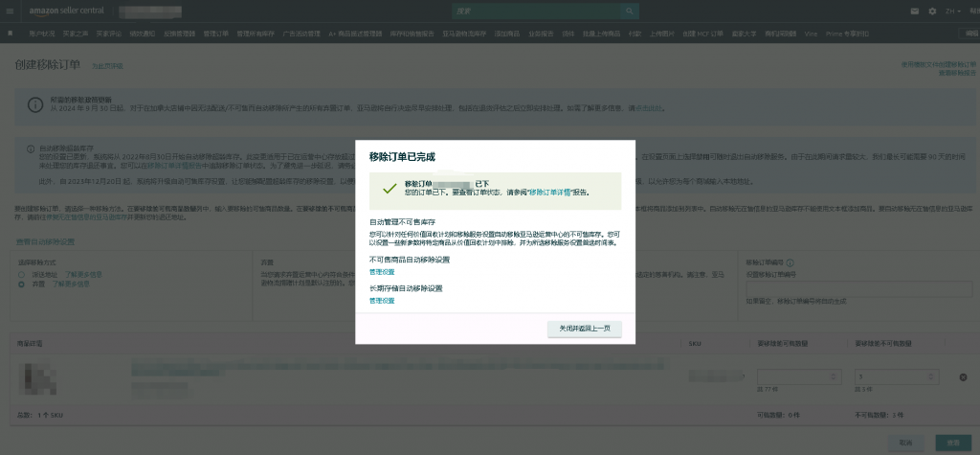Open 上传图片 in navigation bar
This screenshot has height=455, width=980.
pyautogui.click(x=662, y=34)
